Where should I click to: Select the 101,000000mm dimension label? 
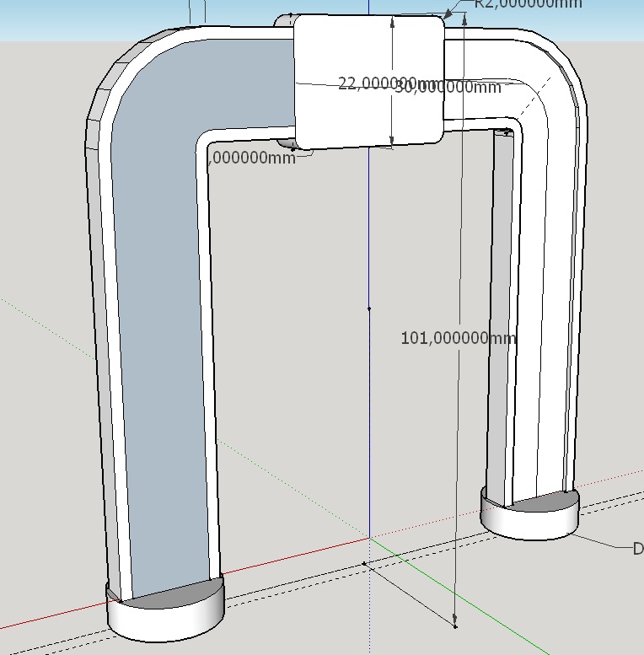click(459, 338)
